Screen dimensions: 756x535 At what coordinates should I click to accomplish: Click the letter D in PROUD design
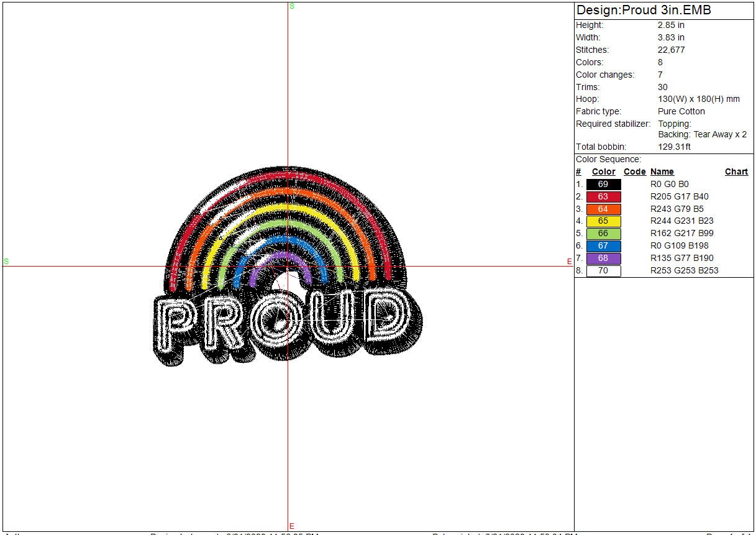coord(386,318)
